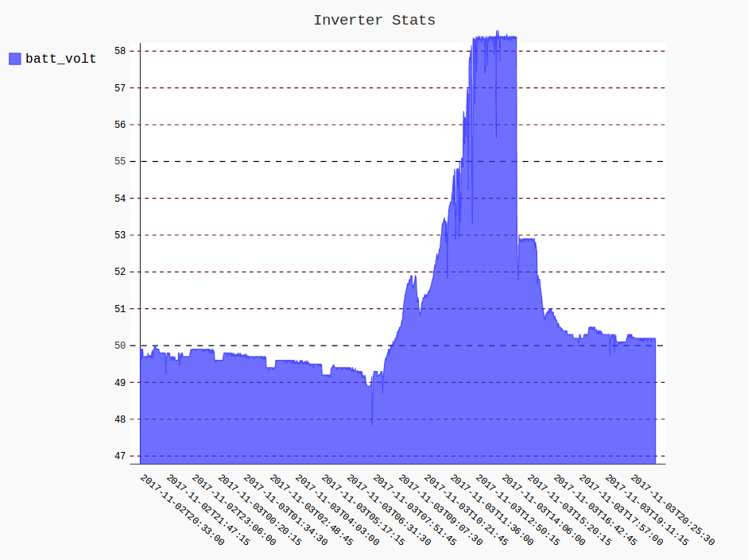Click the y-axis label 52
This screenshot has height=560, width=748.
point(120,272)
